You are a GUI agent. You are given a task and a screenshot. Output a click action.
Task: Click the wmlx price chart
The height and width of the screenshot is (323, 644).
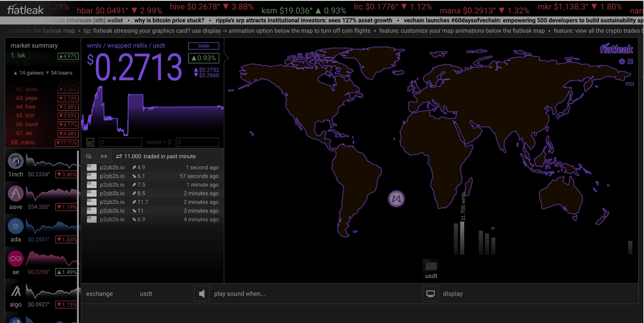(152, 111)
